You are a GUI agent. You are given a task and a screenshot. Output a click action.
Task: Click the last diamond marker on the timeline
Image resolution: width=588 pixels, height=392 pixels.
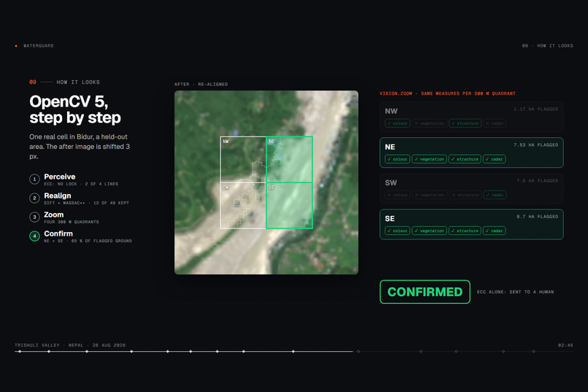[533, 352]
